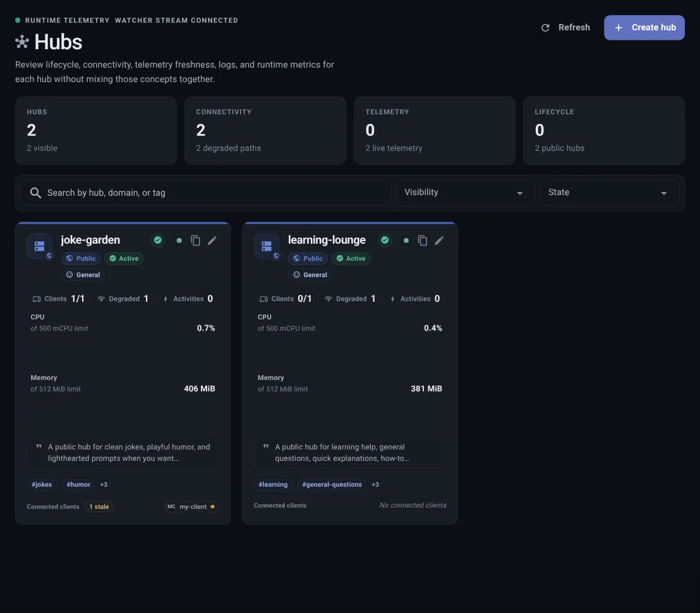Screen dimensions: 700x613
Task: Click the Clients icon on joke-garden card
Action: pos(35,298)
